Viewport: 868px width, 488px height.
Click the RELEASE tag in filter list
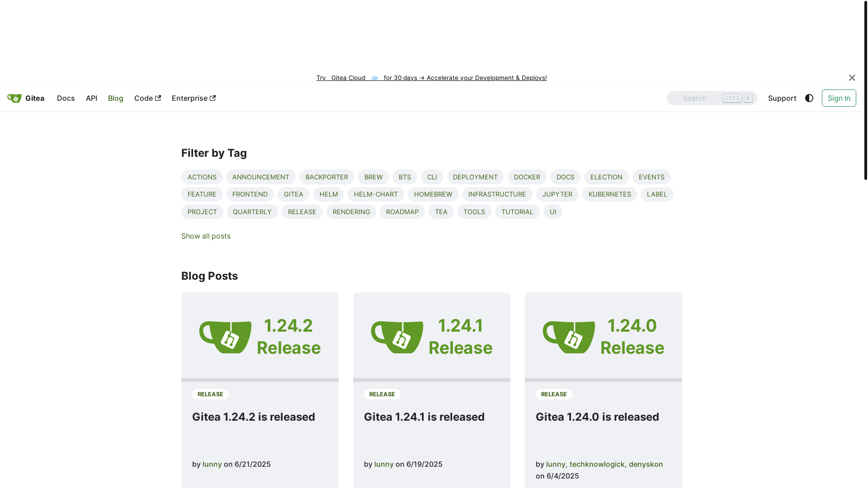[x=302, y=212]
